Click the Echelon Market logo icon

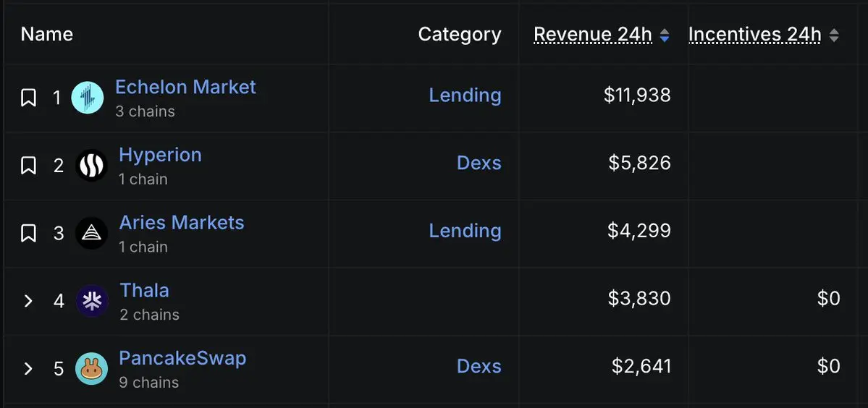(88, 98)
